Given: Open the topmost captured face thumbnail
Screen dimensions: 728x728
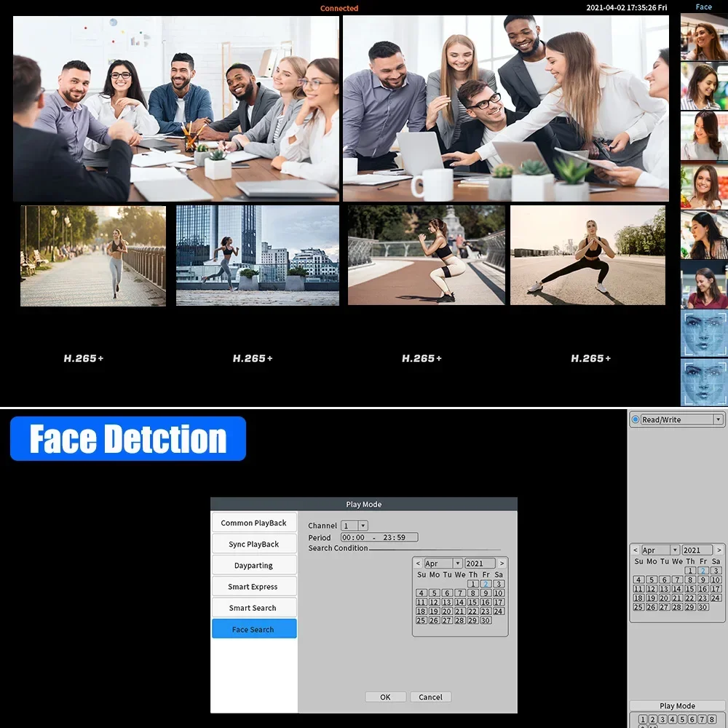Looking at the screenshot, I should [x=703, y=37].
